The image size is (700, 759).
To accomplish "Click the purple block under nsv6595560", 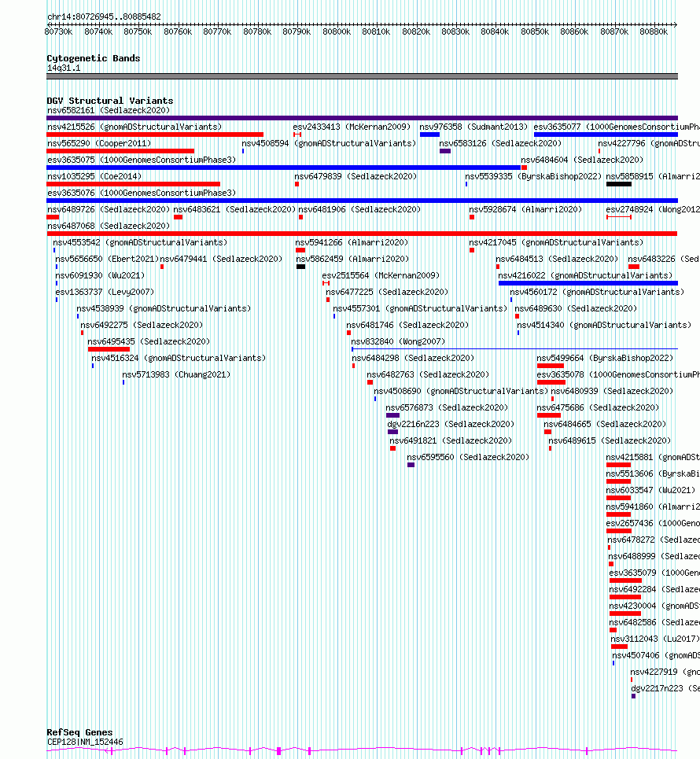I will [x=411, y=465].
